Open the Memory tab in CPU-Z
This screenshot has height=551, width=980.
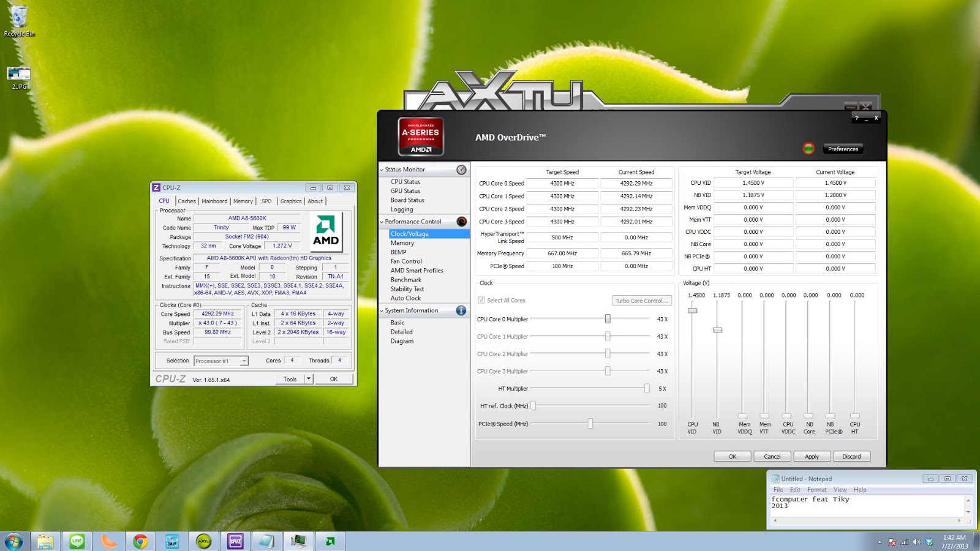coord(243,201)
